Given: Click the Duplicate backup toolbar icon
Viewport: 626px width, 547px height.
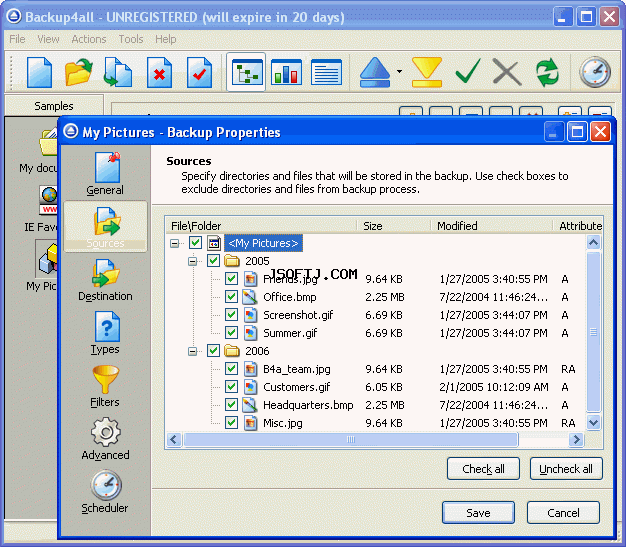Looking at the screenshot, I should pyautogui.click(x=118, y=72).
